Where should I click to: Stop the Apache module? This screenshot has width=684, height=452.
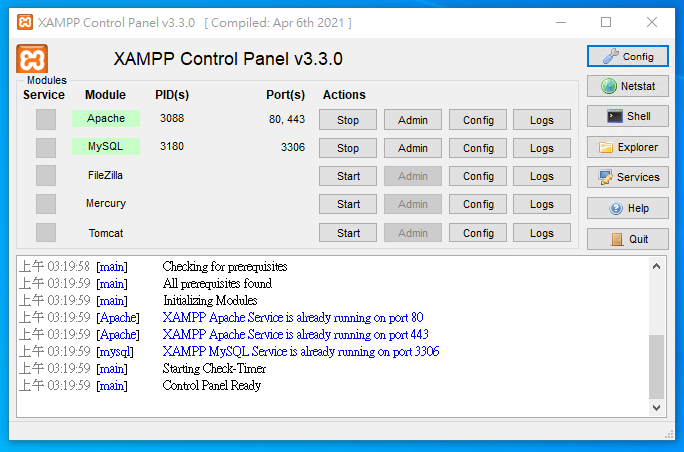348,120
